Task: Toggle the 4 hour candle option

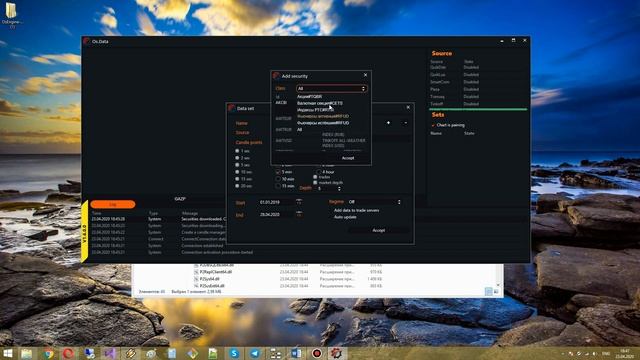Action: click(319, 172)
